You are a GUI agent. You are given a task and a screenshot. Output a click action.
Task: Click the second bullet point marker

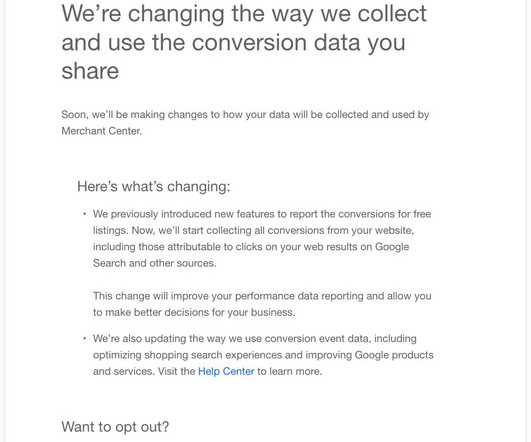[x=84, y=339]
